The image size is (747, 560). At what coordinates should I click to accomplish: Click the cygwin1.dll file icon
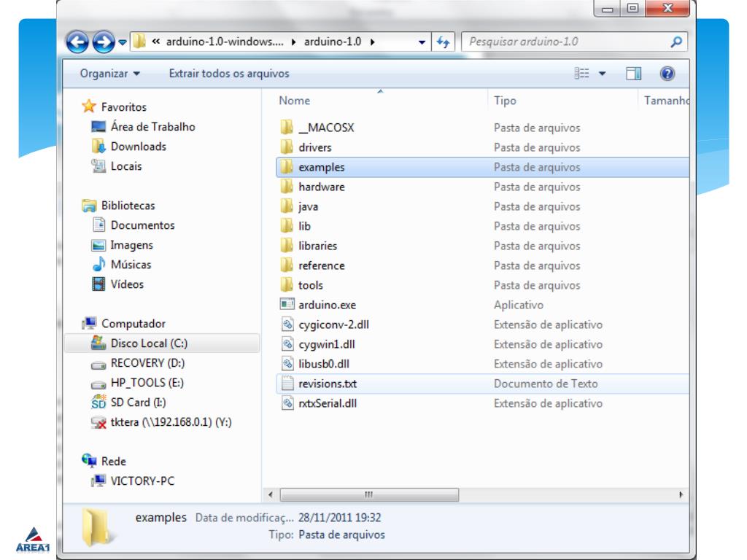click(287, 344)
